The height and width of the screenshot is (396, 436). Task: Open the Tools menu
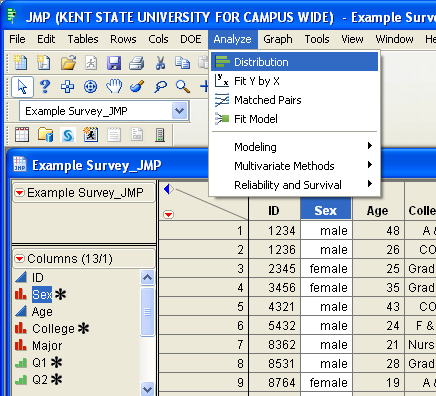(x=317, y=39)
